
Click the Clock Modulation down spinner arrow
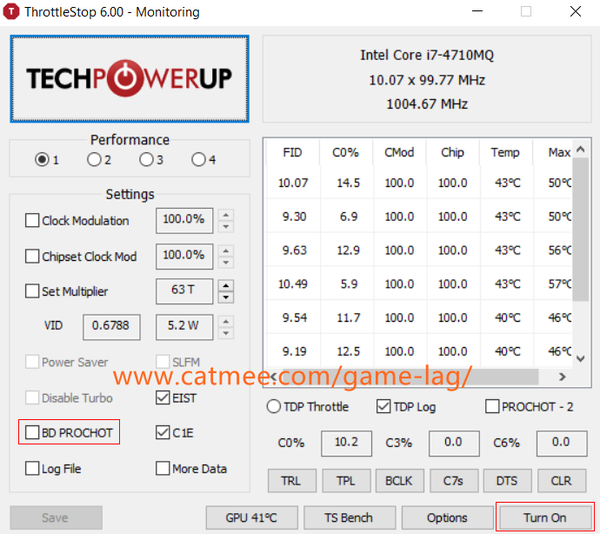tap(226, 226)
